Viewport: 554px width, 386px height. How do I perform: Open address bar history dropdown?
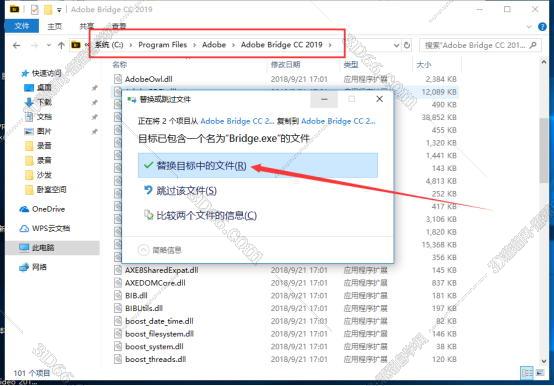coord(396,45)
